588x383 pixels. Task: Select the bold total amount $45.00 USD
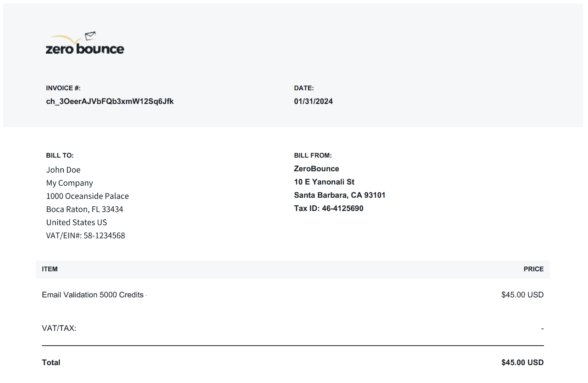(x=522, y=362)
